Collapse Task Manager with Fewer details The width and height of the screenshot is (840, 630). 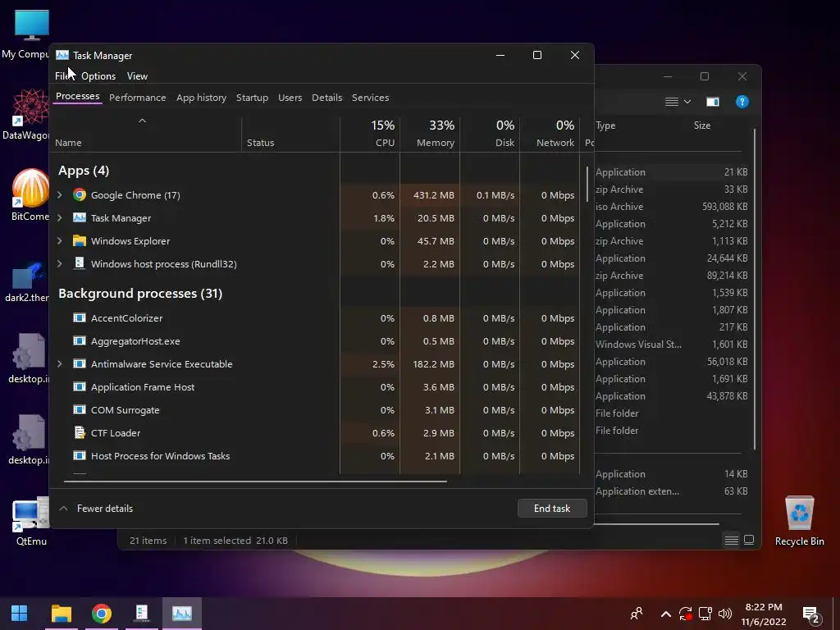[x=97, y=509]
